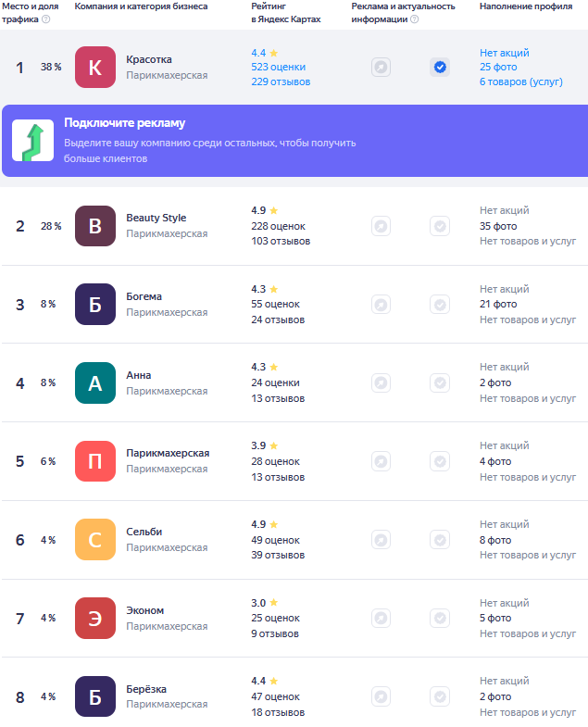This screenshot has width=588, height=727.
Task: Click the help icon beside "Реклама и актуальность информации"
Action: [415, 19]
